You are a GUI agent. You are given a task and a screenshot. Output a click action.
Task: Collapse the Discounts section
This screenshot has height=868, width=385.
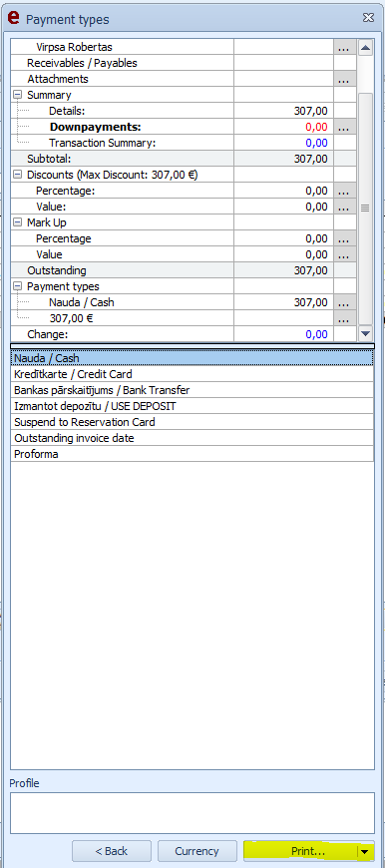[17, 175]
